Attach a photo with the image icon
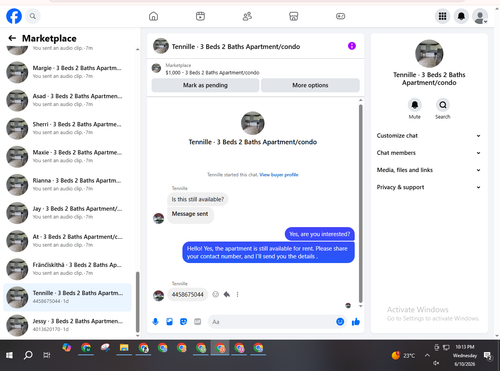 [x=169, y=322]
